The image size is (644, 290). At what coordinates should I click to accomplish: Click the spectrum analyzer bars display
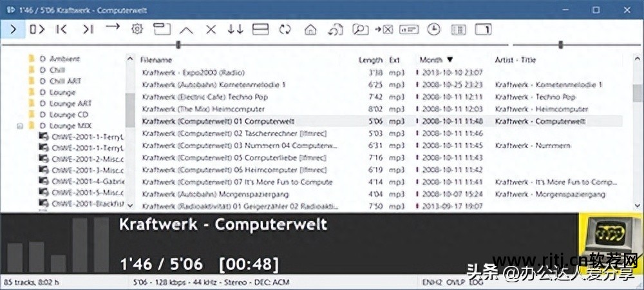59,245
